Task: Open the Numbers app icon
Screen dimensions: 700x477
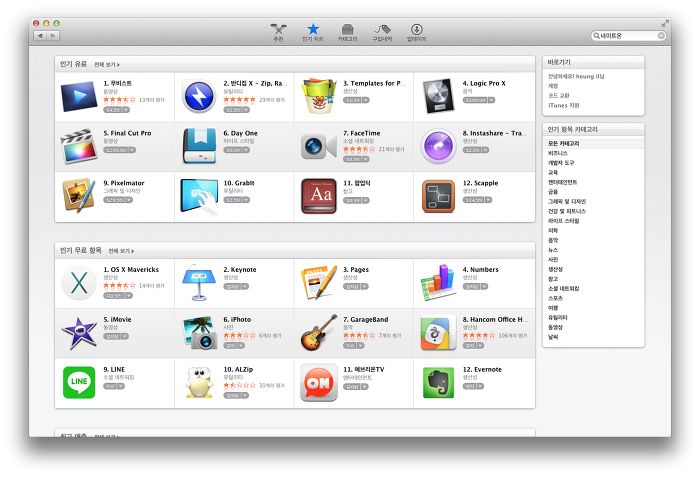Action: [438, 283]
